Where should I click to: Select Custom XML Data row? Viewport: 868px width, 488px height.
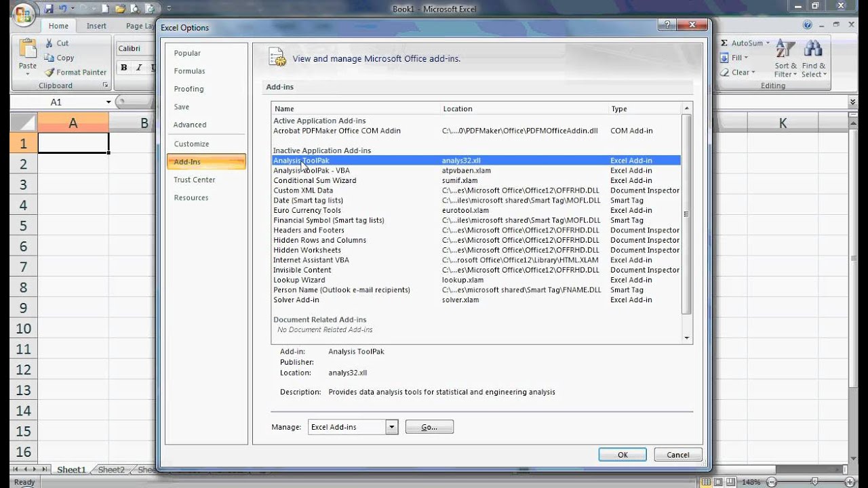(476, 190)
